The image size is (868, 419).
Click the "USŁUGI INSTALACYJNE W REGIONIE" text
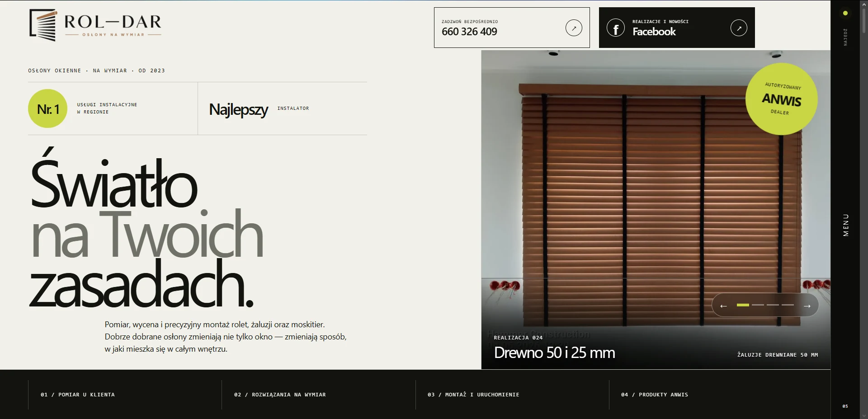[x=107, y=108]
